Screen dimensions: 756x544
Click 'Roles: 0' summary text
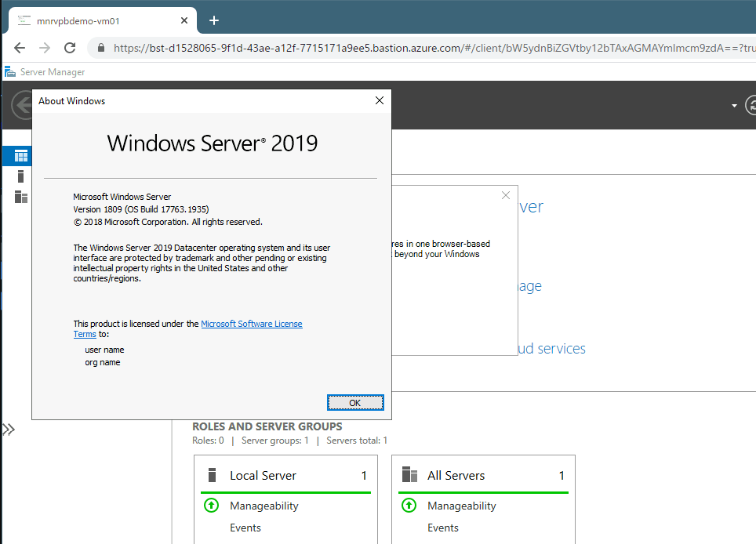coord(209,441)
